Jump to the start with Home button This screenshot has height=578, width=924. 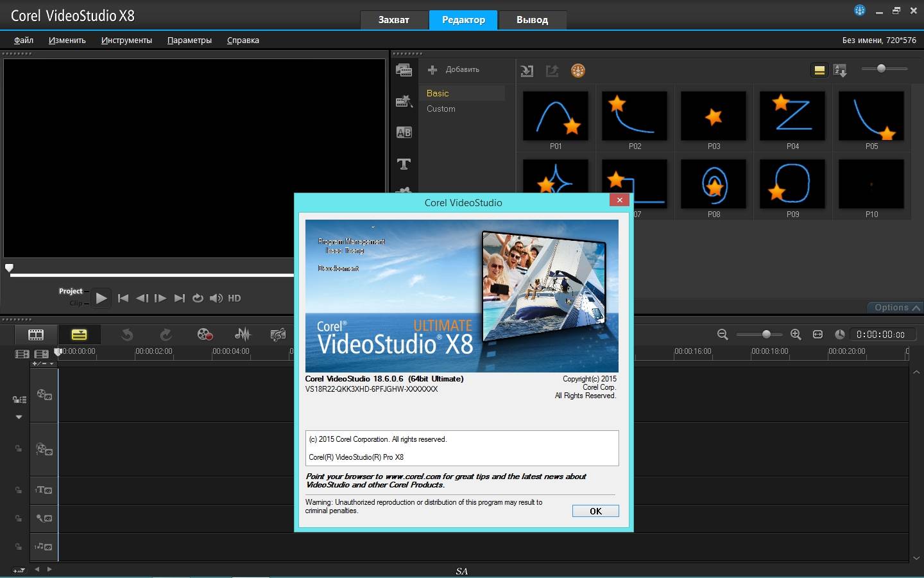point(123,298)
